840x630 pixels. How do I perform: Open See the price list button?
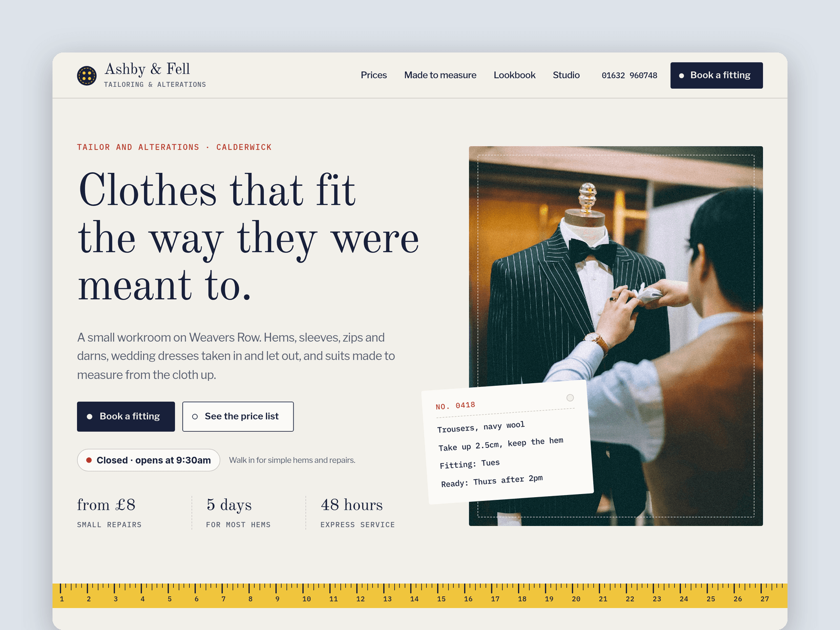click(238, 416)
